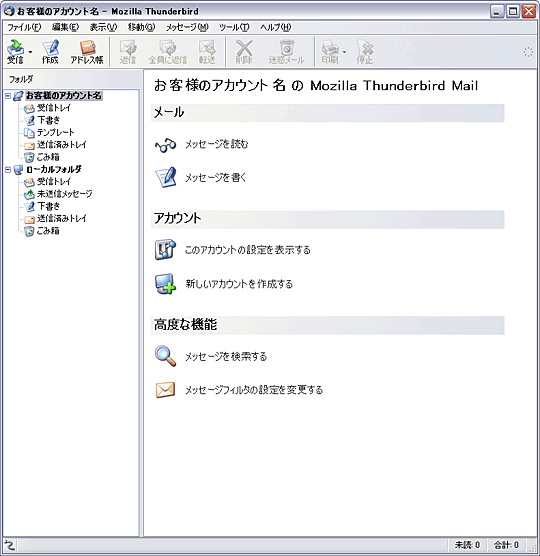Collapse the ローカルフォルダ tree node
Image resolution: width=540 pixels, height=556 pixels.
point(8,169)
